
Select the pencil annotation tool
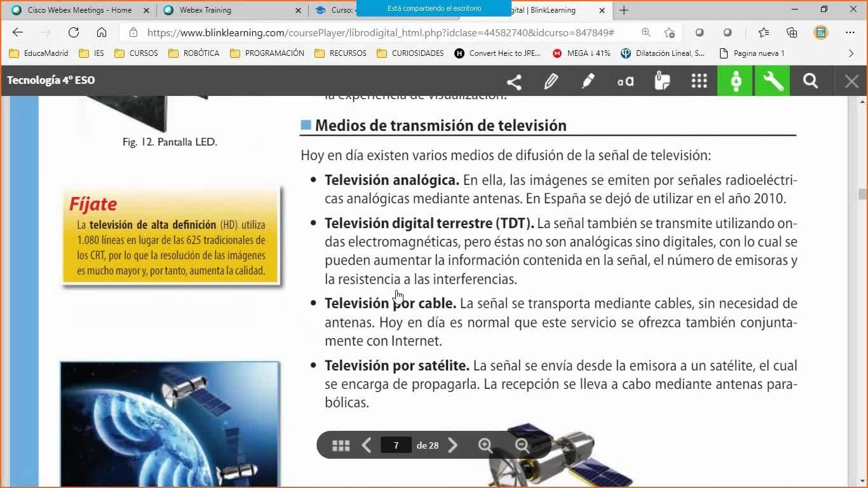[551, 81]
